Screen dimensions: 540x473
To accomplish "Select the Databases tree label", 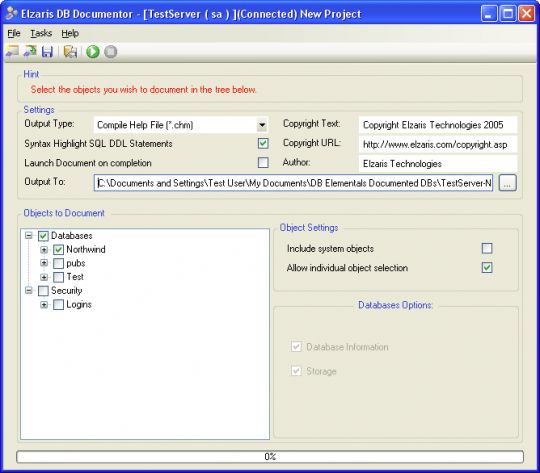I will (72, 236).
